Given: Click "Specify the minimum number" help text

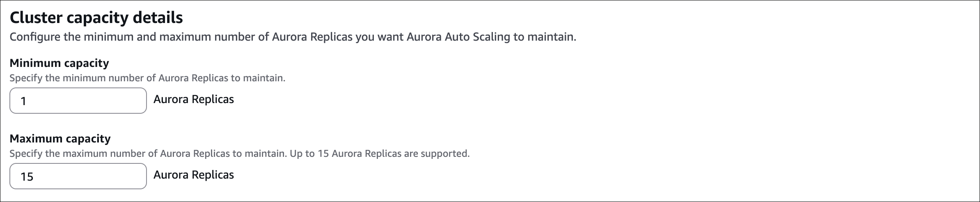Looking at the screenshot, I should (82, 78).
